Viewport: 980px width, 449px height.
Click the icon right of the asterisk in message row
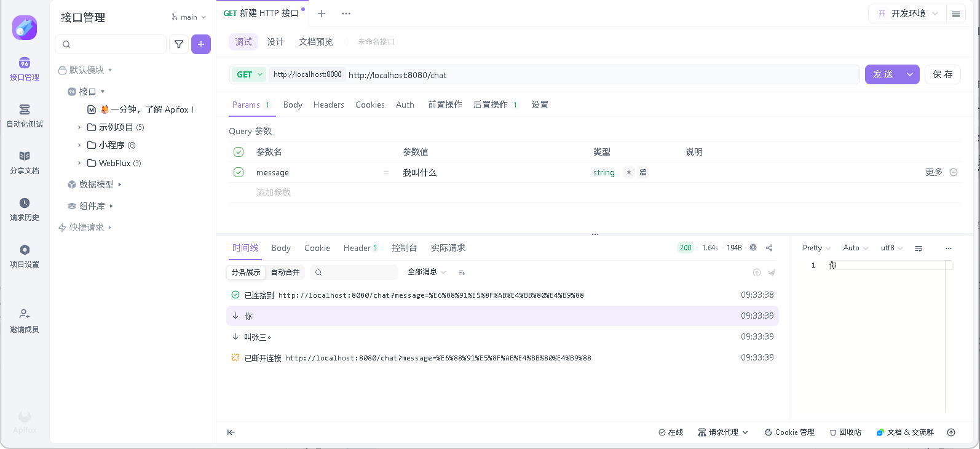click(643, 173)
